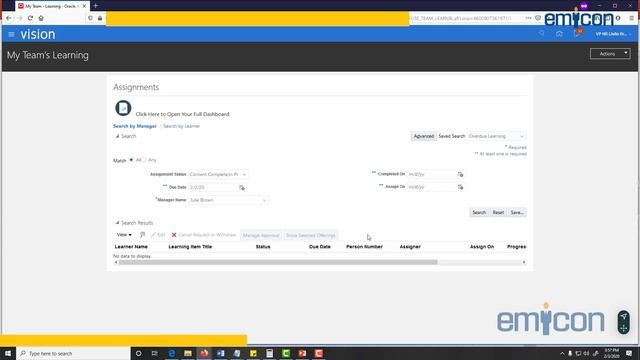Open the Windows Start menu
Viewport: 640px width, 360px height.
tap(8, 353)
